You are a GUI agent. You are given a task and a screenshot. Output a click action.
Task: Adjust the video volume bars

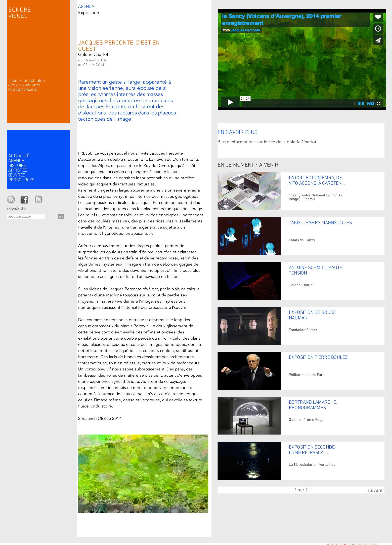361,103
